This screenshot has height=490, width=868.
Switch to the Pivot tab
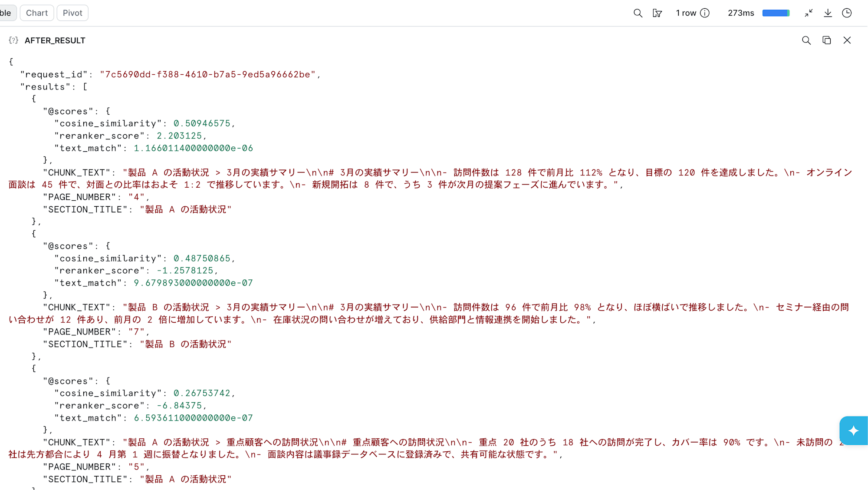tap(72, 13)
